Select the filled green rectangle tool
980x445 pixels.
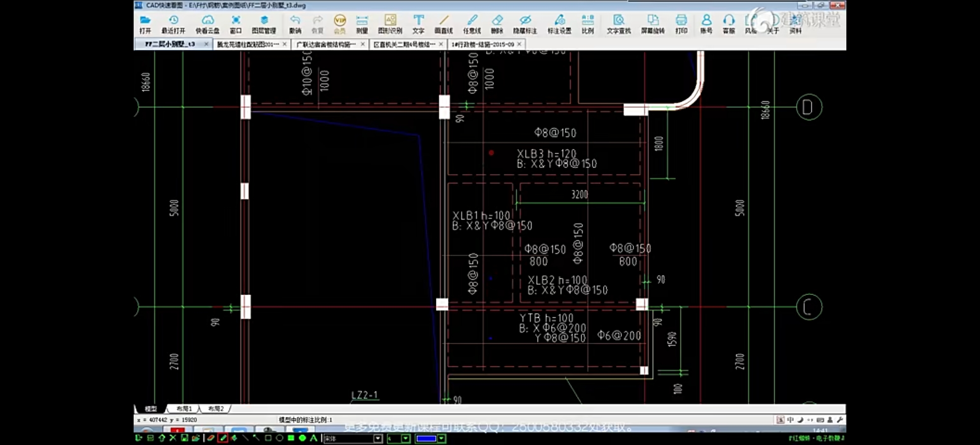click(x=291, y=438)
